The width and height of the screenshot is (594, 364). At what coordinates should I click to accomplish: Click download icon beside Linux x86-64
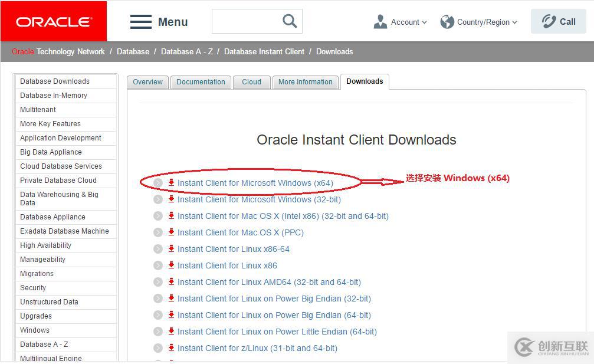coord(171,249)
